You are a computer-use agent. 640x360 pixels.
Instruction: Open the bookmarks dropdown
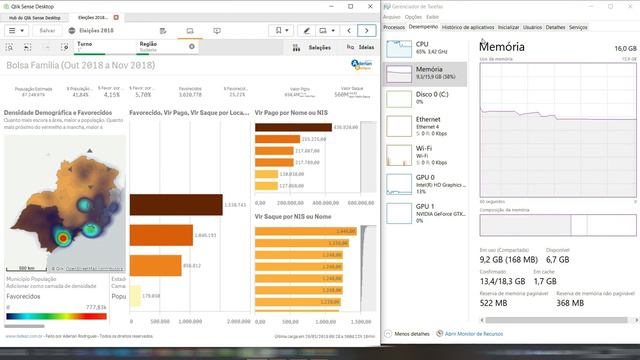pos(281,31)
